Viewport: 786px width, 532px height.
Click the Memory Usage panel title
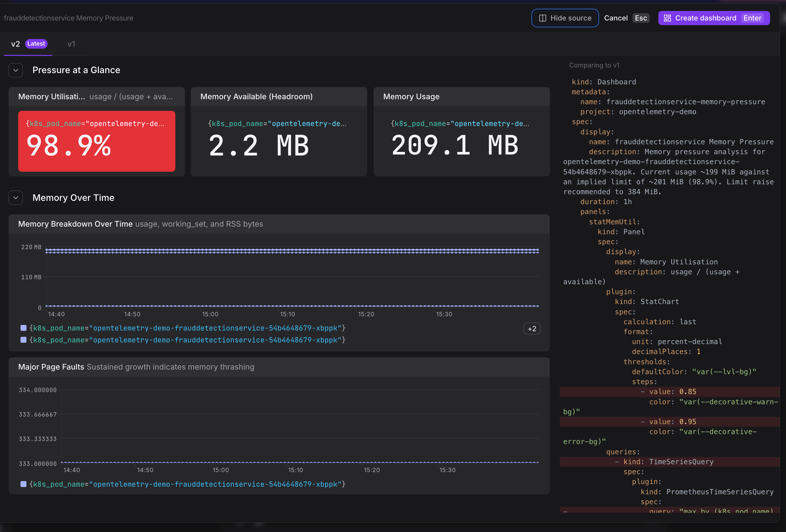411,96
